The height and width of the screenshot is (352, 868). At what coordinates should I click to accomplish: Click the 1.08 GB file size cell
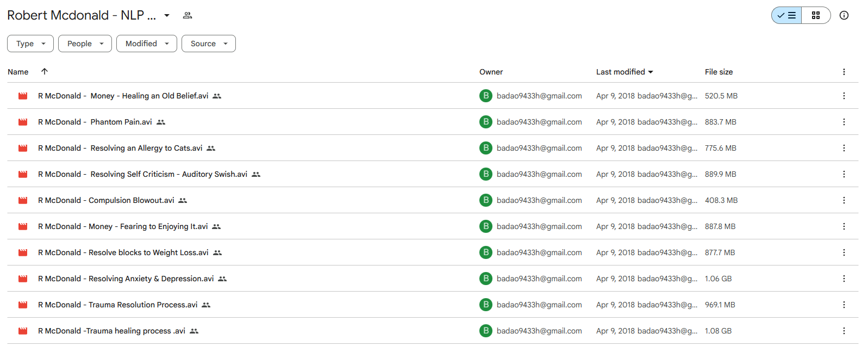pyautogui.click(x=718, y=331)
